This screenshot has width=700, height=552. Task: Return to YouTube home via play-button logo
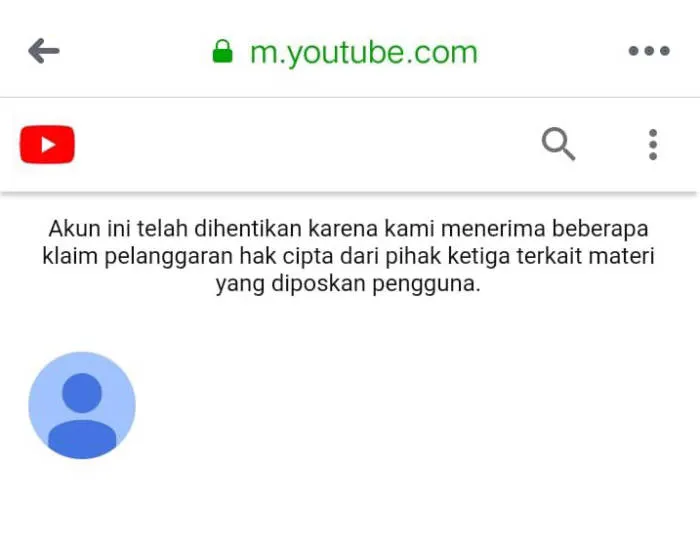(47, 145)
